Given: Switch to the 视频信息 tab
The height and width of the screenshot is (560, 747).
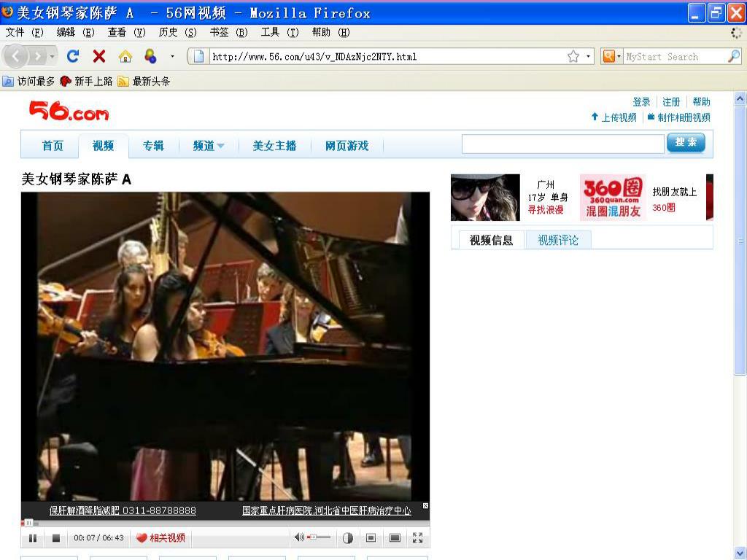Looking at the screenshot, I should (491, 240).
